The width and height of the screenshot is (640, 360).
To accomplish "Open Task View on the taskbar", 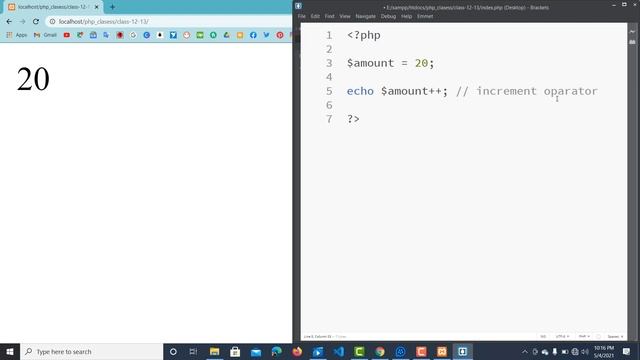I will (193, 351).
